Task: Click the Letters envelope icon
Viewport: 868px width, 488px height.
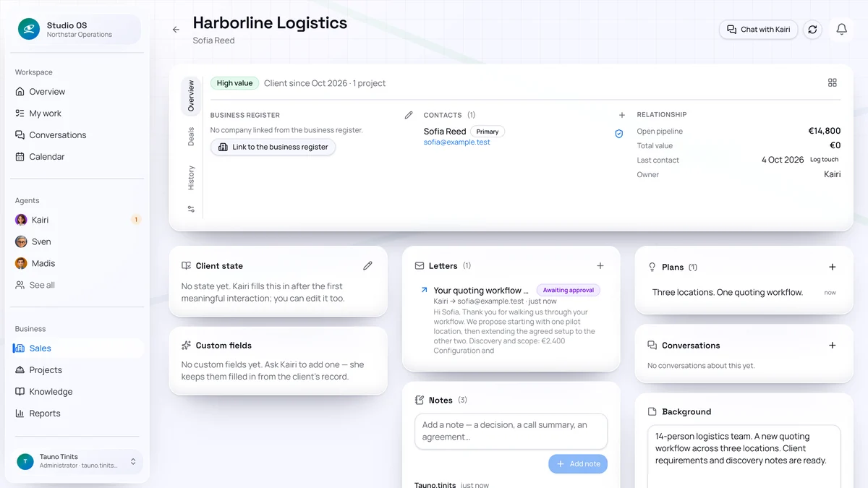Action: click(x=420, y=266)
